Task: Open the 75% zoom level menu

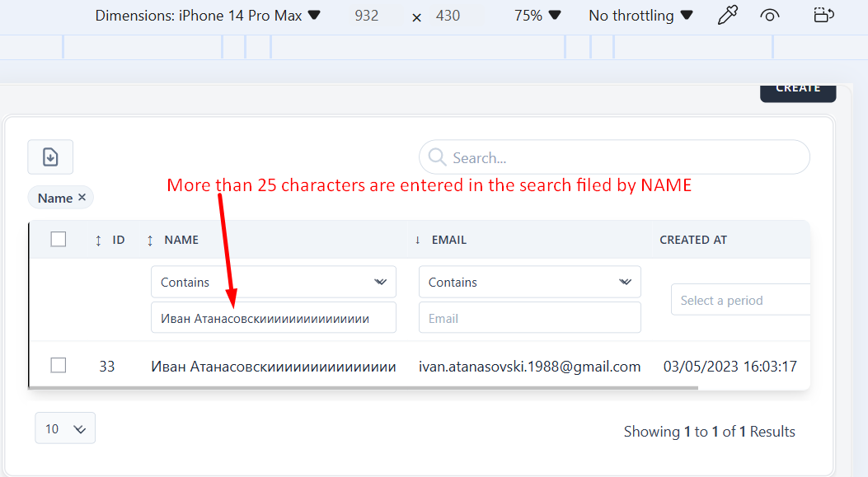Action: 537,16
